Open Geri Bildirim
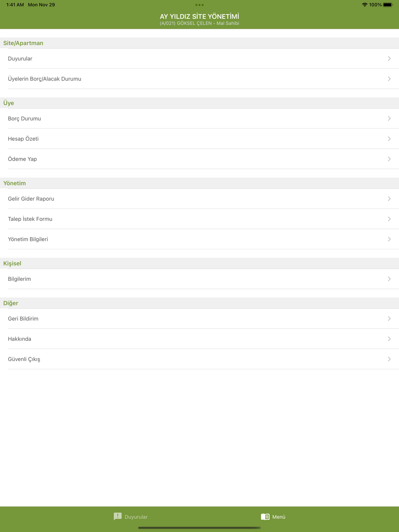The image size is (399, 532). tap(199, 319)
